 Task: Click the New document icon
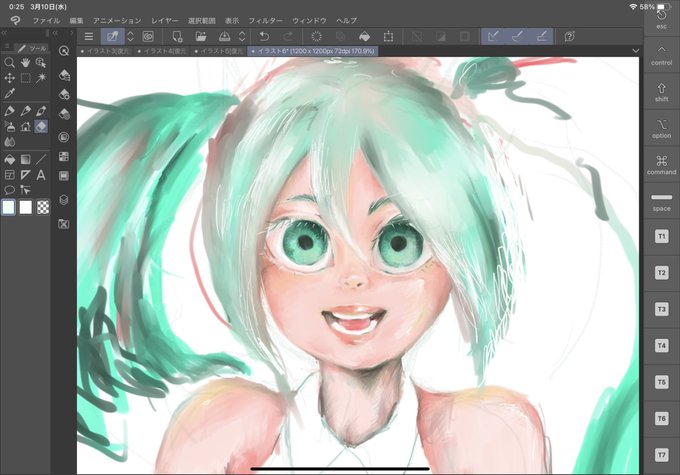click(x=177, y=36)
